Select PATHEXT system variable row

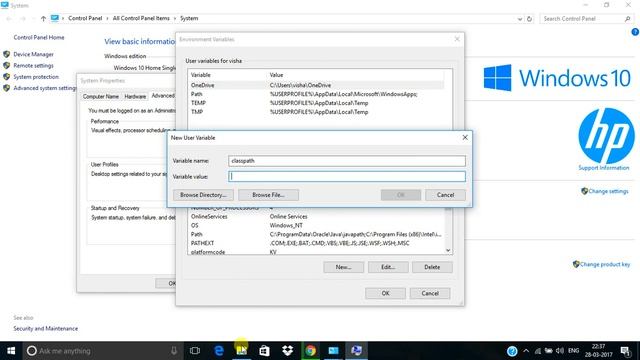tap(316, 243)
